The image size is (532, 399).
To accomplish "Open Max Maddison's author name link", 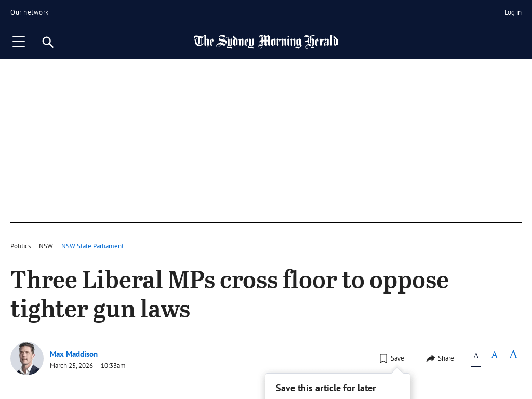I will click(74, 354).
